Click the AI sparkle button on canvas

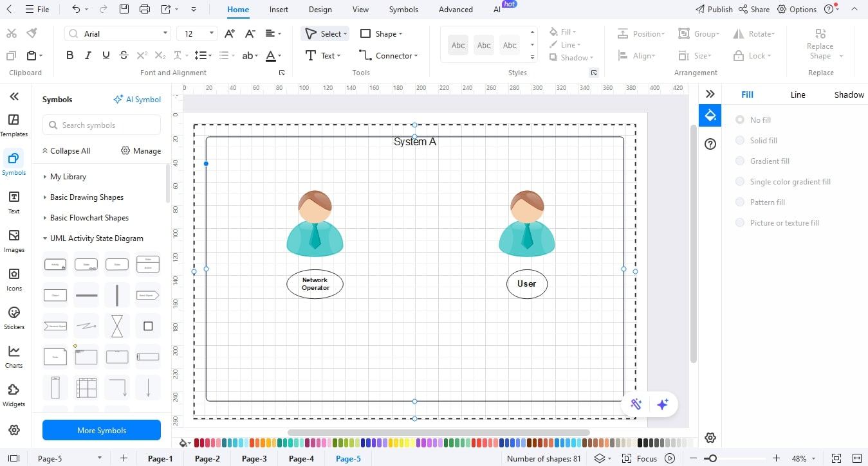(663, 404)
